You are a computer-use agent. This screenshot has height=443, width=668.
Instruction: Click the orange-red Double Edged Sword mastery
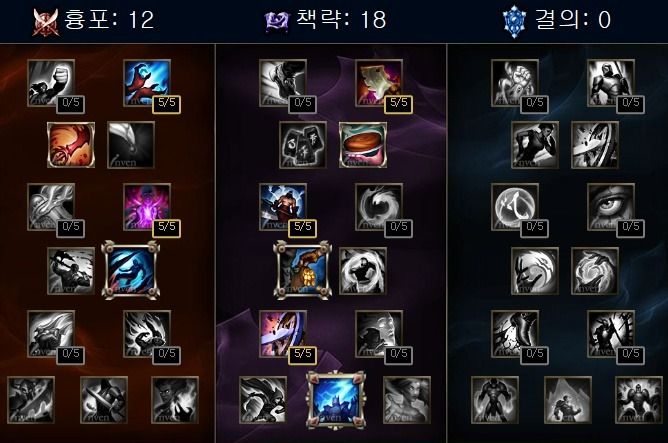71,145
